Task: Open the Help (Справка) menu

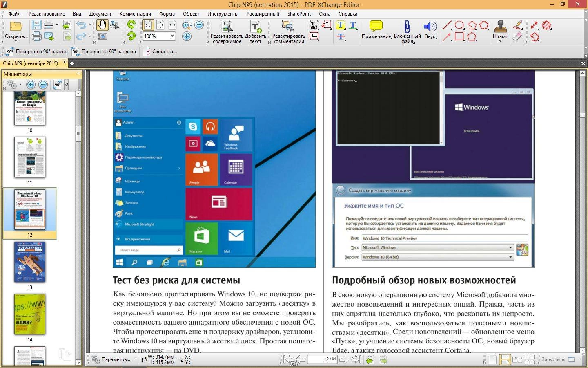Action: [348, 13]
